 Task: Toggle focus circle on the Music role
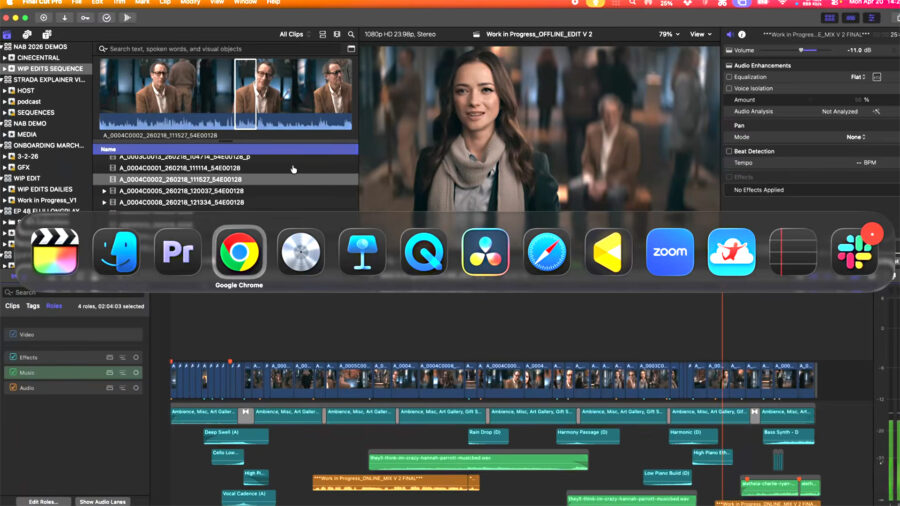point(136,372)
